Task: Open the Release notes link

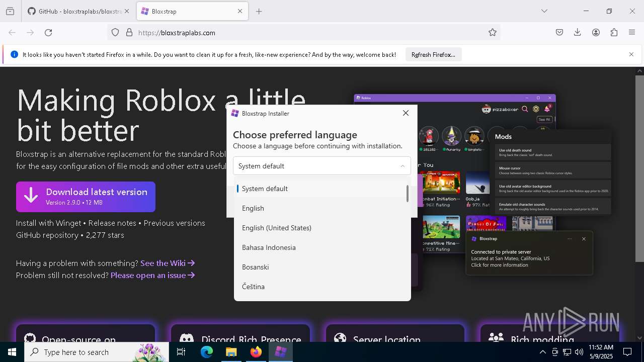Action: (x=112, y=223)
